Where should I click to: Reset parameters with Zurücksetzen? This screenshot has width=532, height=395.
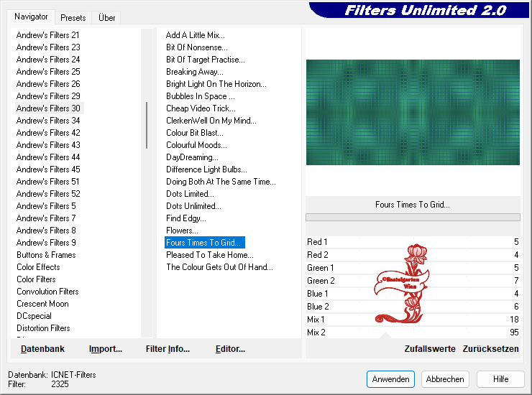[x=490, y=348]
